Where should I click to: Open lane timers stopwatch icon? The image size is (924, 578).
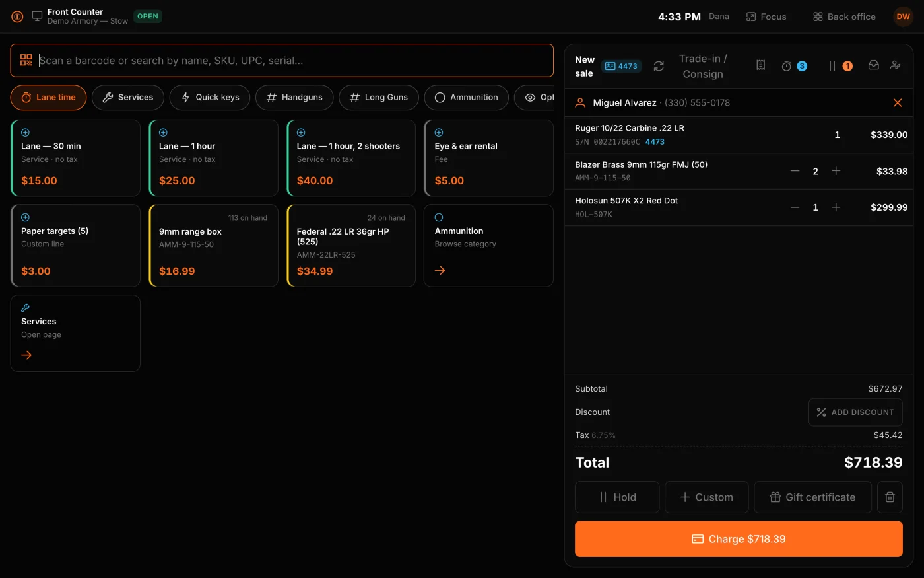pos(794,66)
